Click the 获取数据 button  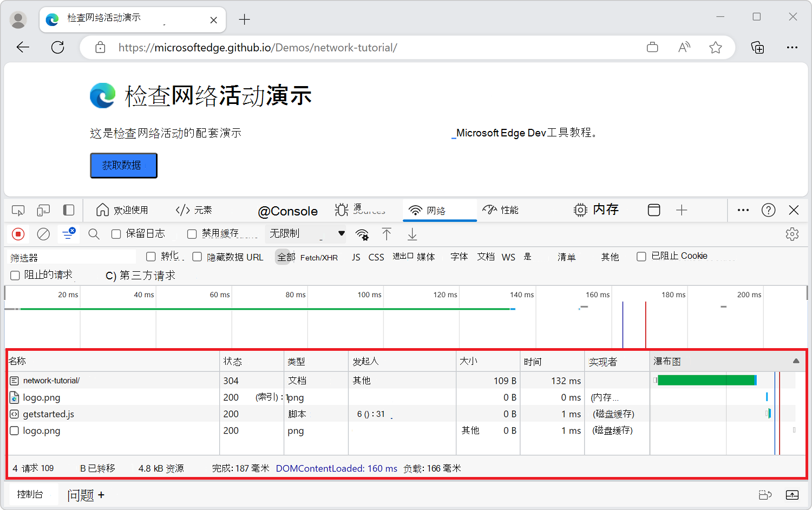click(x=123, y=165)
